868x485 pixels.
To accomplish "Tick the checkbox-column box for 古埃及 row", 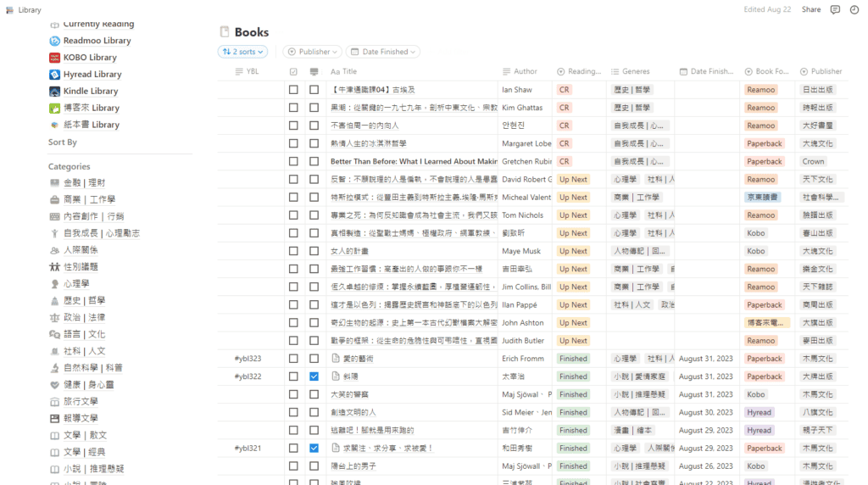I will tap(293, 90).
